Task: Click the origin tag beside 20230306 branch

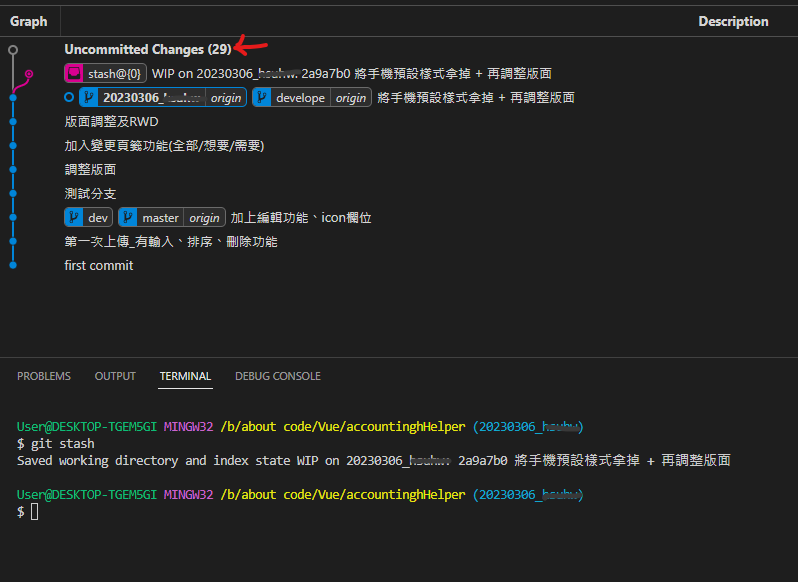Action: [x=226, y=98]
